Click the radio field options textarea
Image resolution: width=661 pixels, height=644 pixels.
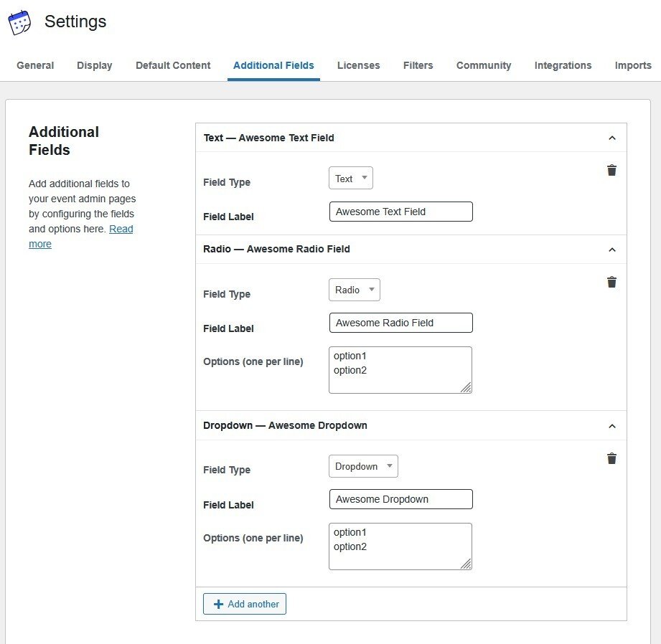click(x=400, y=370)
